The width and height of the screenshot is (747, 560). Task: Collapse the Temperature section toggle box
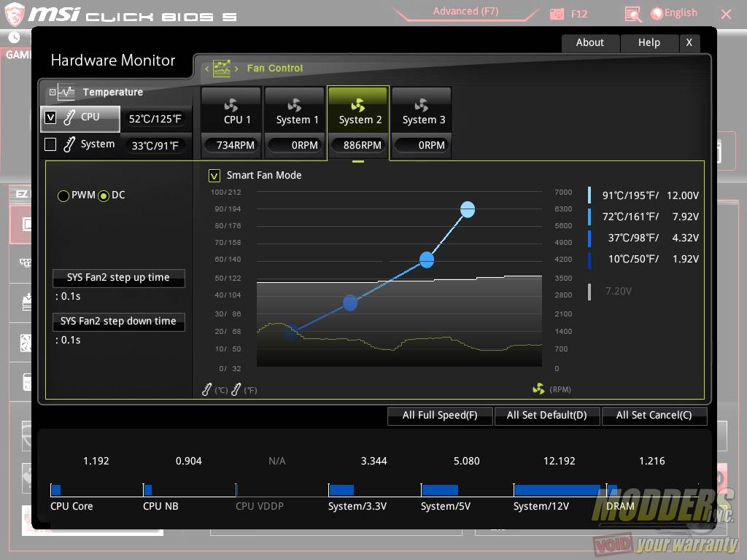pyautogui.click(x=53, y=92)
